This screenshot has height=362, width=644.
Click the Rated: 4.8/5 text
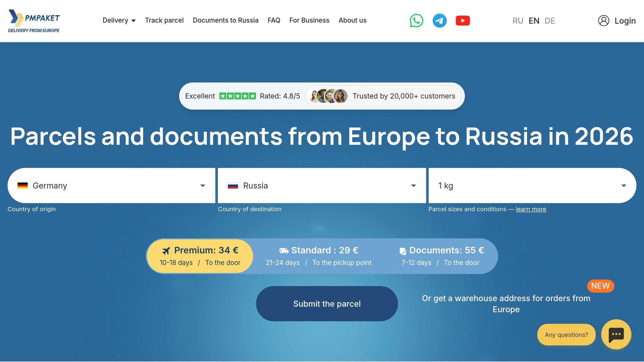(280, 96)
